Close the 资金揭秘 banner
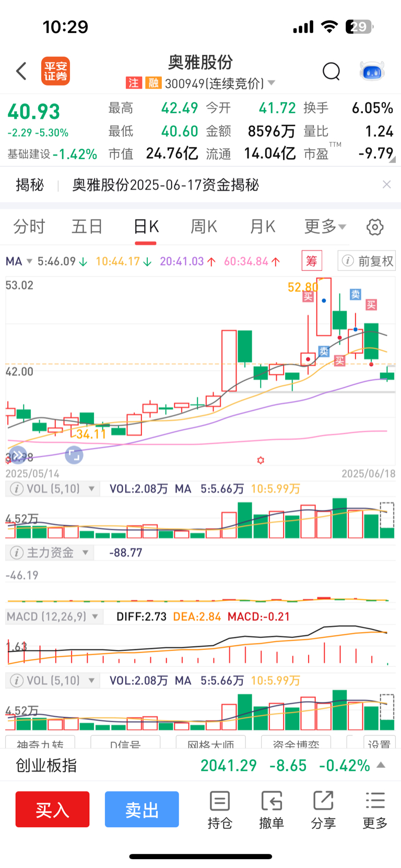The width and height of the screenshot is (401, 868). pos(386,184)
